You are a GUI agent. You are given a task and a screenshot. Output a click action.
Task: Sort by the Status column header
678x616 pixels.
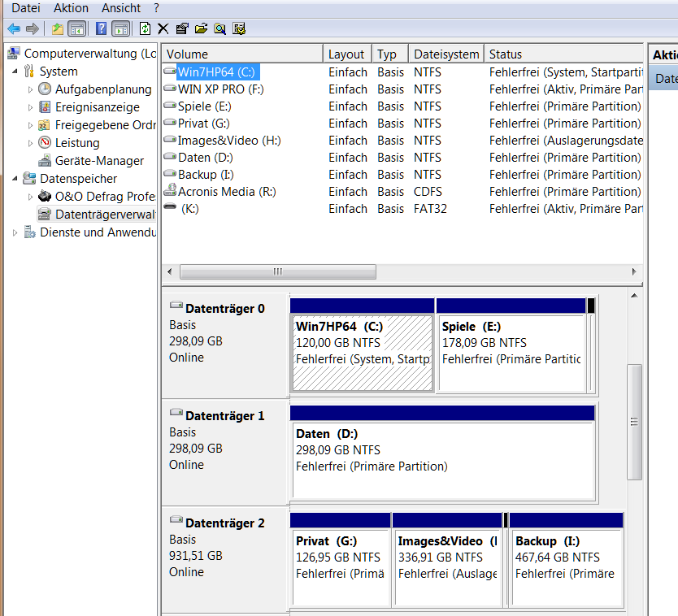(x=564, y=54)
